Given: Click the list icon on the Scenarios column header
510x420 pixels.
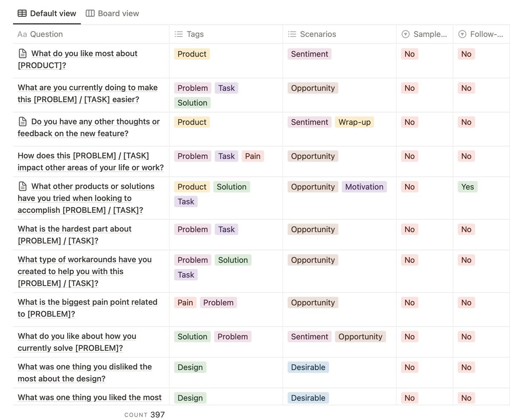Looking at the screenshot, I should [292, 34].
